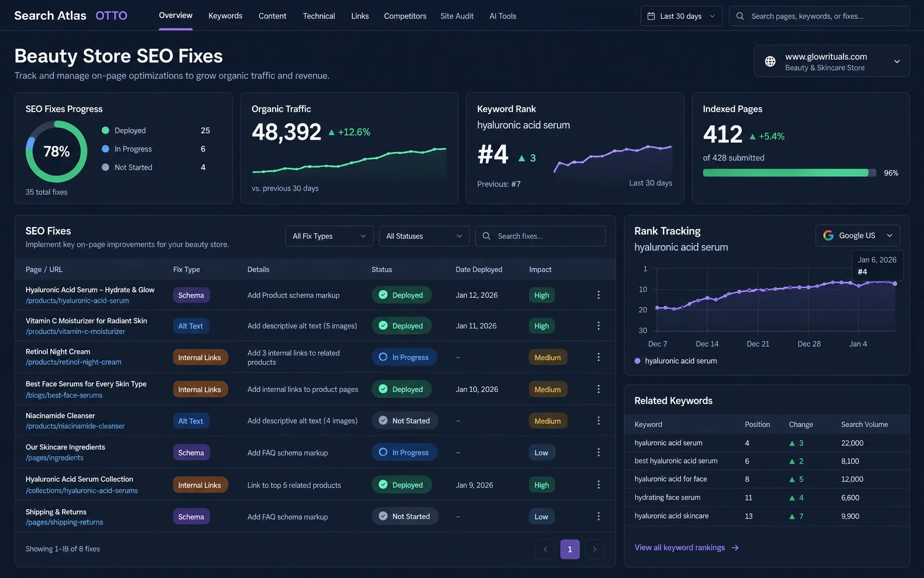Image resolution: width=924 pixels, height=578 pixels.
Task: Open the Technical tab
Action: 319,16
